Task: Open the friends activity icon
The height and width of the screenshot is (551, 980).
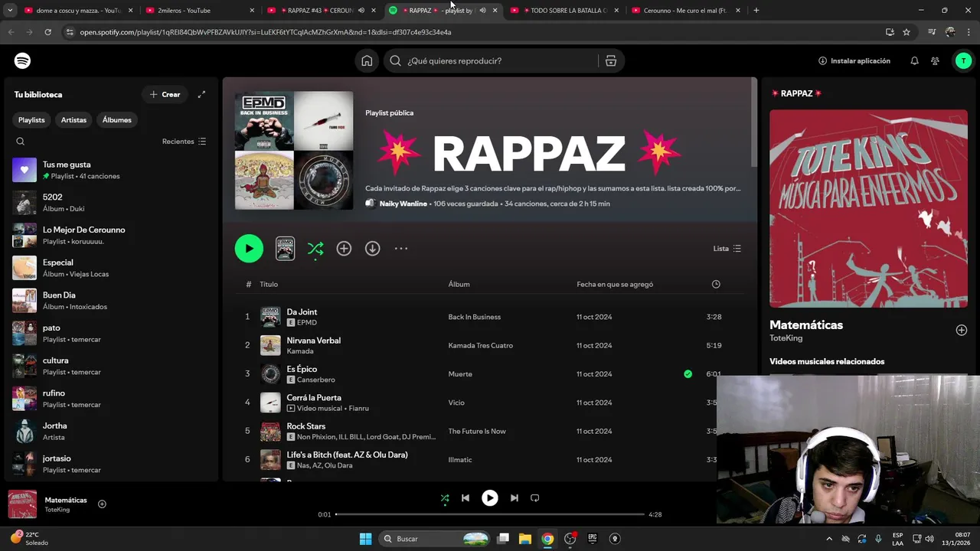Action: coord(935,60)
